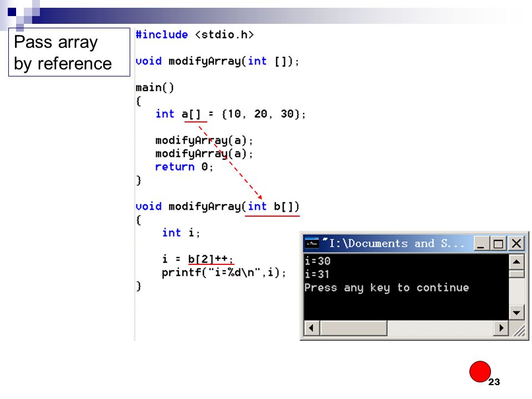This screenshot has width=532, height=399.
Task: Click the console resize grip corner
Action: pos(518,329)
